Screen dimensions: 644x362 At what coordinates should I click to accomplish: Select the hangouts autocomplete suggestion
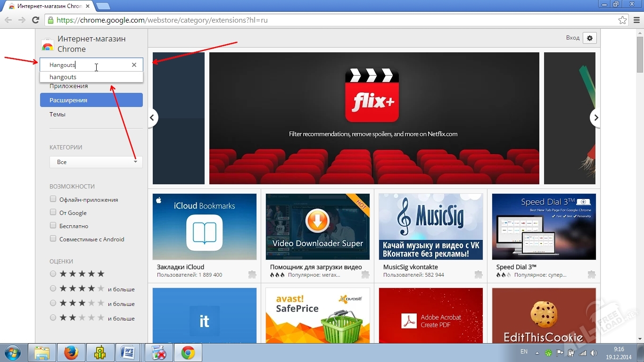pyautogui.click(x=63, y=77)
